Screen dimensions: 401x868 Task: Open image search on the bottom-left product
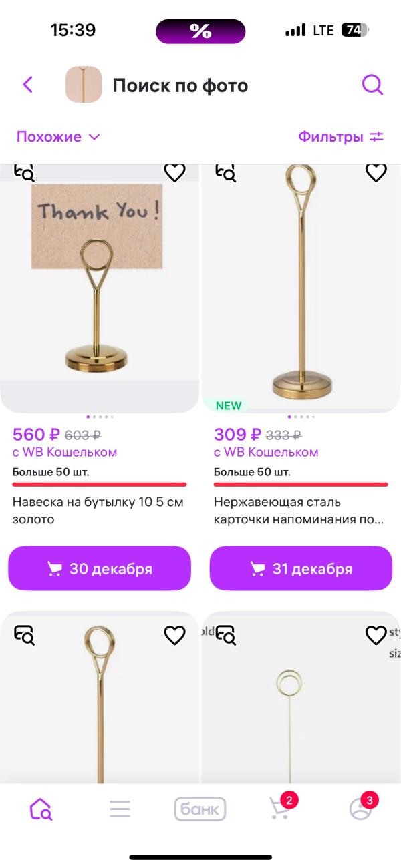coord(24,635)
